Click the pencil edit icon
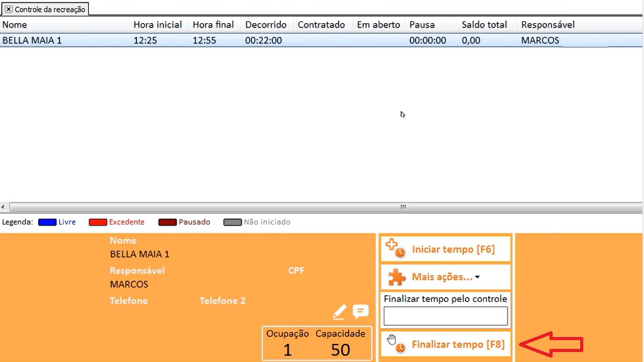 click(x=339, y=311)
